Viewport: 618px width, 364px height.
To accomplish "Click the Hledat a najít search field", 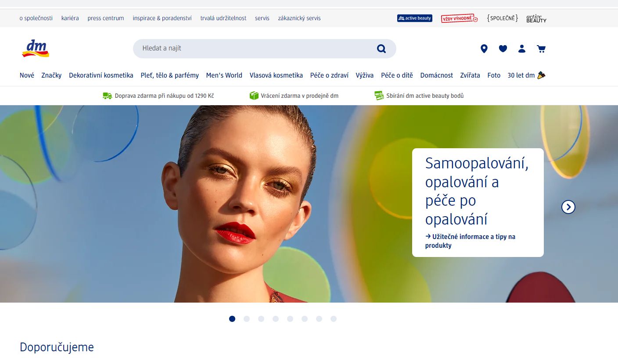I will pyautogui.click(x=255, y=49).
